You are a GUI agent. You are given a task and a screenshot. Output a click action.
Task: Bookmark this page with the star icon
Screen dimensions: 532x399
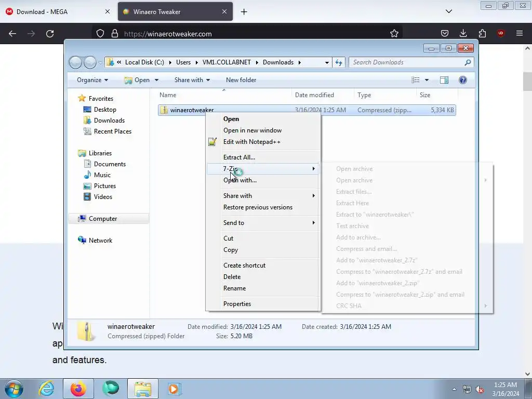tap(394, 34)
